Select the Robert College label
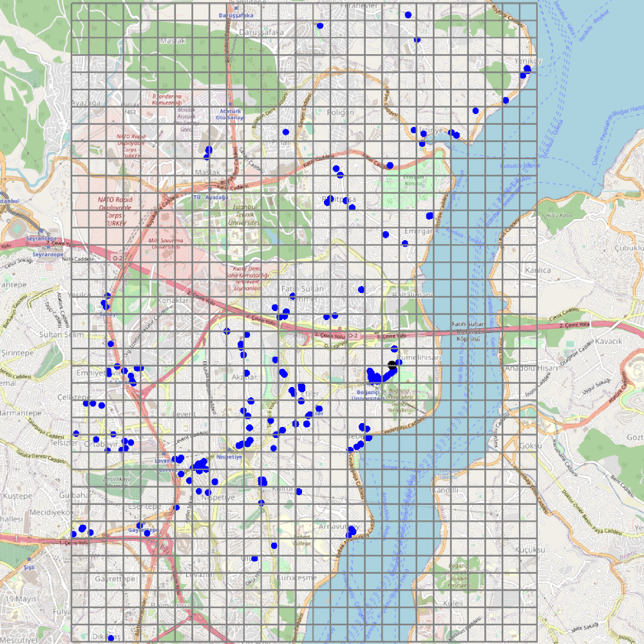 click(302, 540)
